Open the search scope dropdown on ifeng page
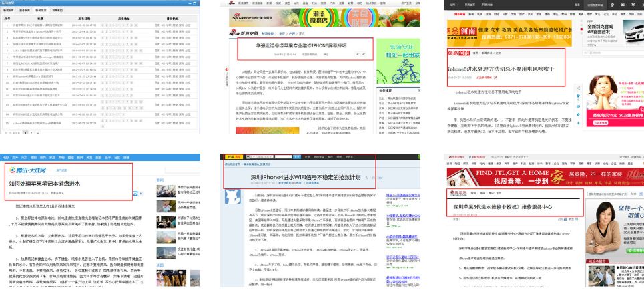This screenshot has height=292, width=644. [636, 194]
